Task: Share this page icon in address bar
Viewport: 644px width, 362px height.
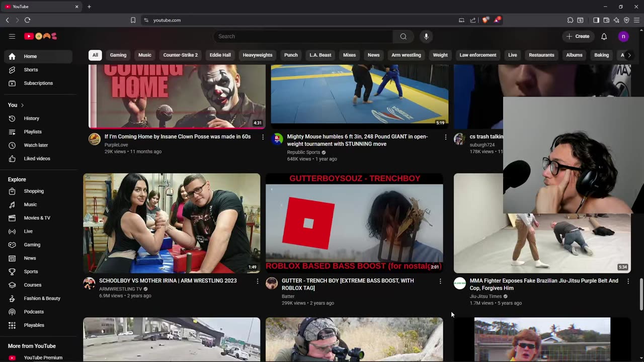Action: click(473, 20)
